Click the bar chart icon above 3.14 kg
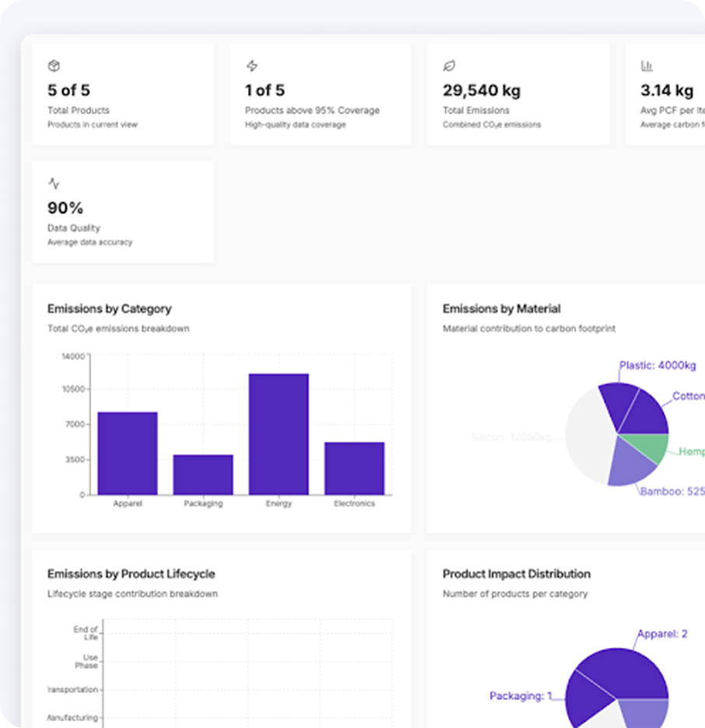 pos(647,66)
